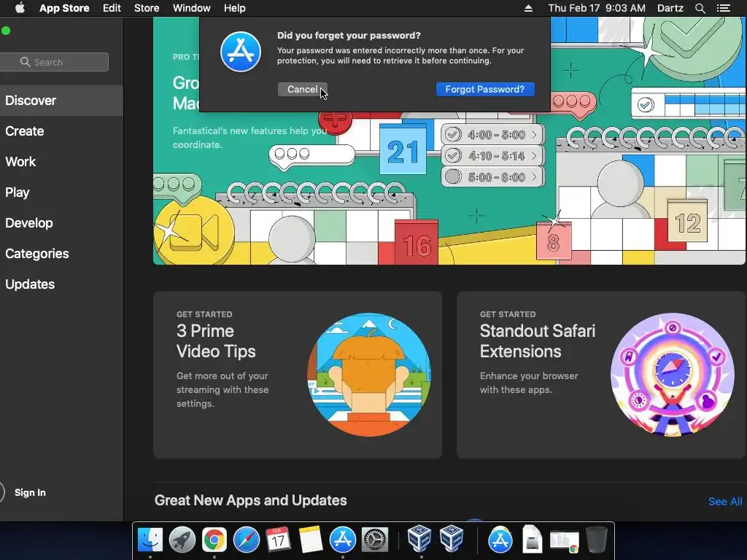747x560 pixels.
Task: Open the Edit menu
Action: [112, 8]
